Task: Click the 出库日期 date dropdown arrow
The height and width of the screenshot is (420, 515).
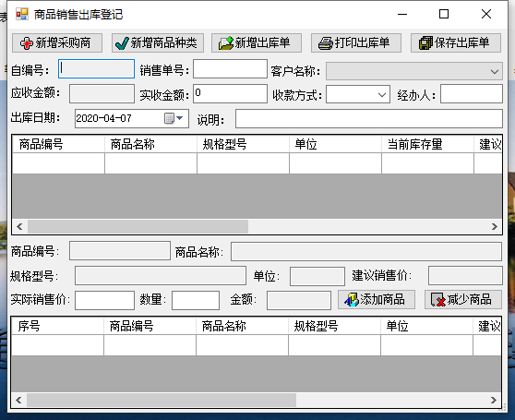Action: [x=180, y=118]
